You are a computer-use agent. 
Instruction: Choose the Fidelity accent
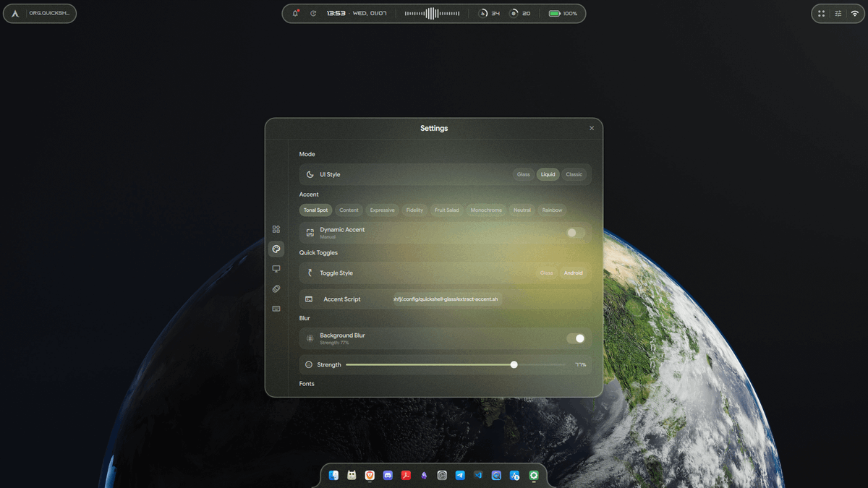pos(415,210)
